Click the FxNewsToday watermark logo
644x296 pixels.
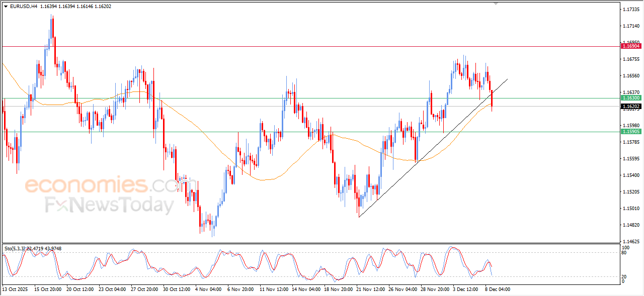tap(108, 205)
